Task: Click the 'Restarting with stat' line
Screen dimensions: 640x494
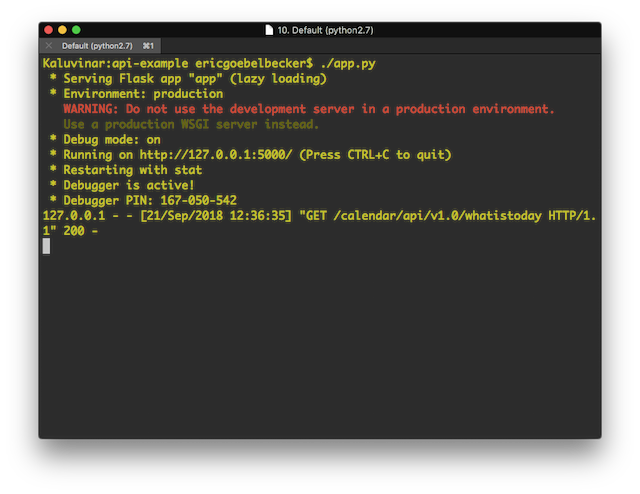Action: 126,170
